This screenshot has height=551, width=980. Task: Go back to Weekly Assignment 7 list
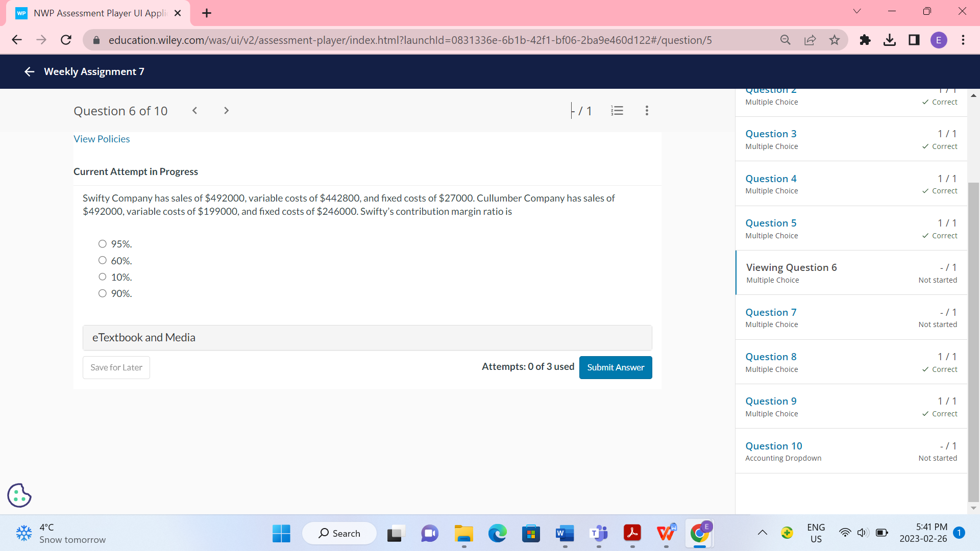click(30, 72)
